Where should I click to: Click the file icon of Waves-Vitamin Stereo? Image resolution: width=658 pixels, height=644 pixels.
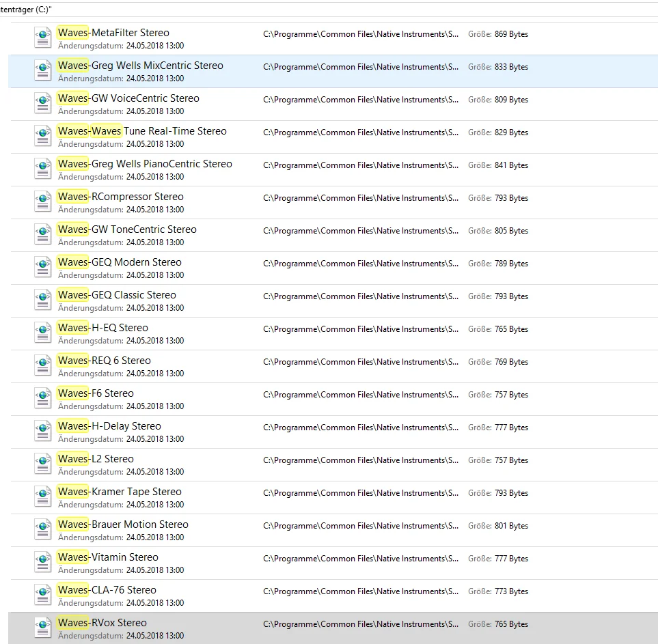click(43, 562)
